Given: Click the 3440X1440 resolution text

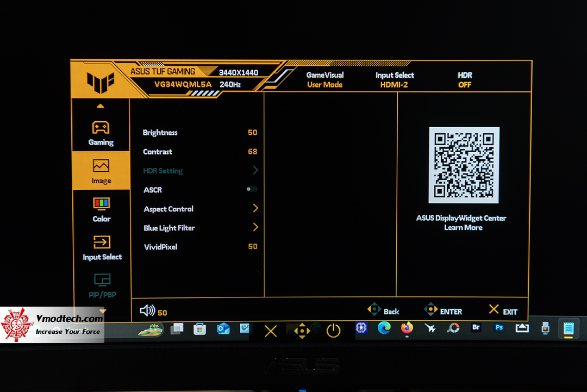Looking at the screenshot, I should coord(239,73).
